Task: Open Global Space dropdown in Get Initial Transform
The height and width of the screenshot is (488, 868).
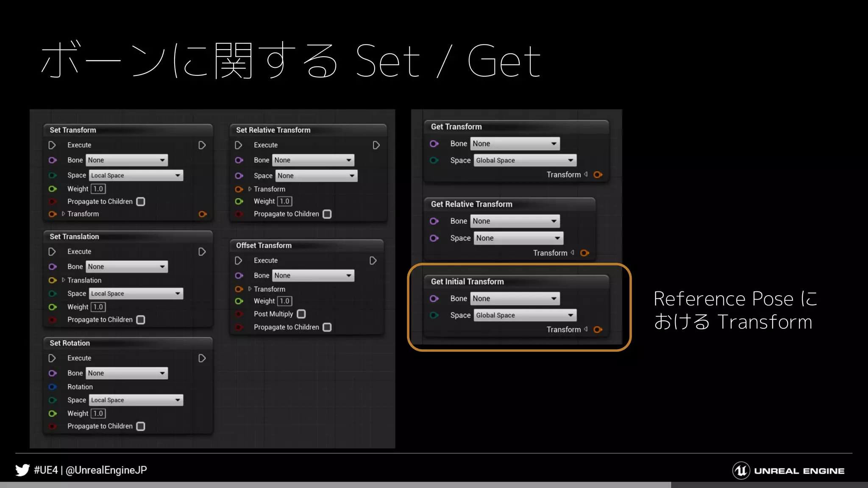Action: 525,315
